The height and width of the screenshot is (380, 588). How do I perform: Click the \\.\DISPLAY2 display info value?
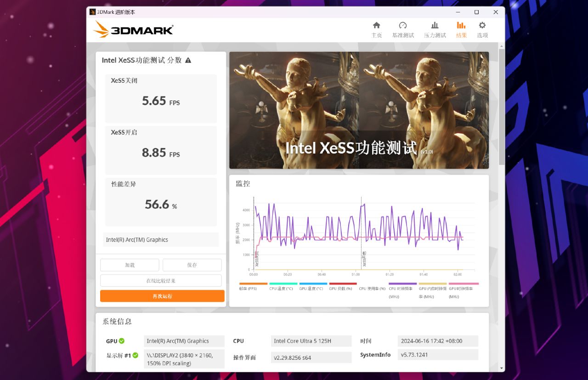[184, 359]
